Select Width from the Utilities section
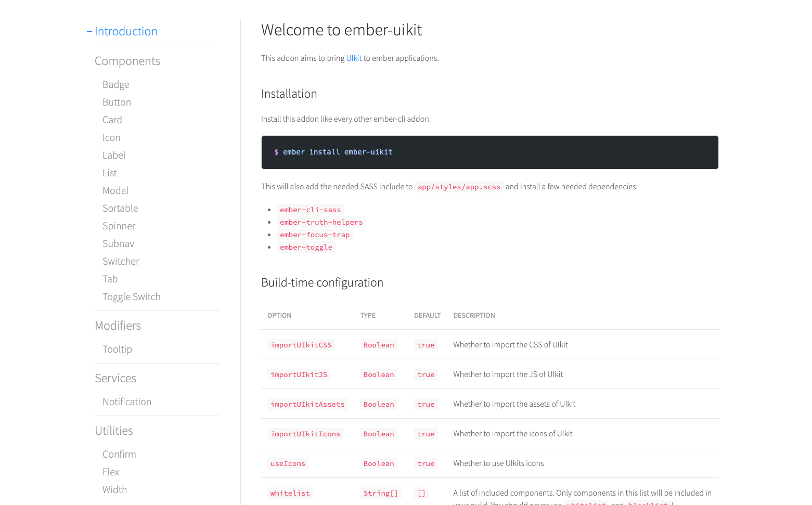This screenshot has width=812, height=505. click(114, 489)
